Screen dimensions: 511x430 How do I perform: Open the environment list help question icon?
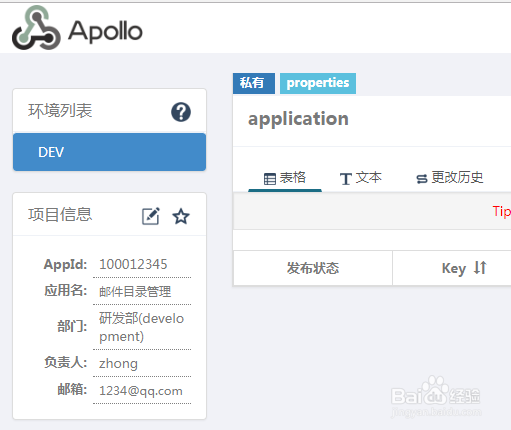(x=181, y=112)
